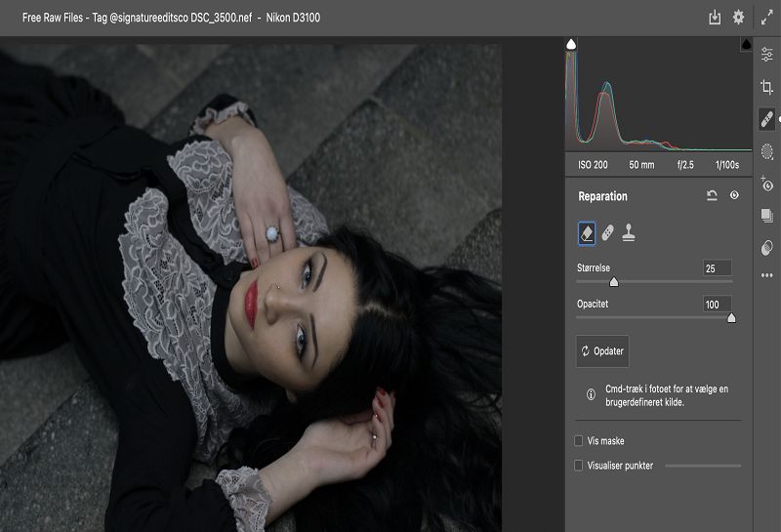Select the clone stamp tool
Screen dimensions: 781x532
[629, 232]
